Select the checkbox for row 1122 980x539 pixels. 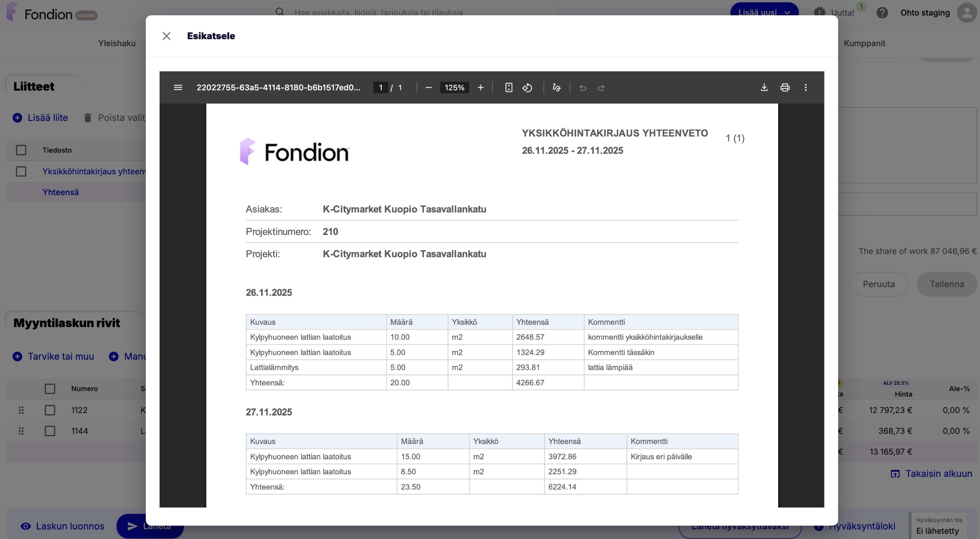(50, 410)
